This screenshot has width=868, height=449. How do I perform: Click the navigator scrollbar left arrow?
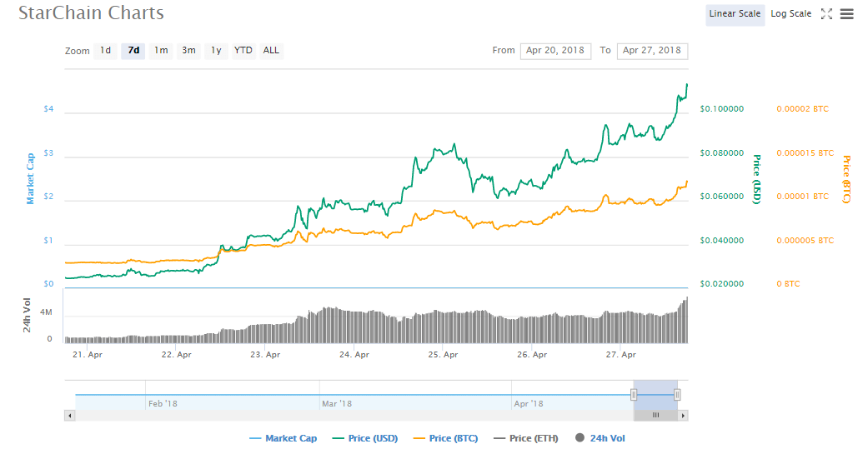click(x=69, y=415)
